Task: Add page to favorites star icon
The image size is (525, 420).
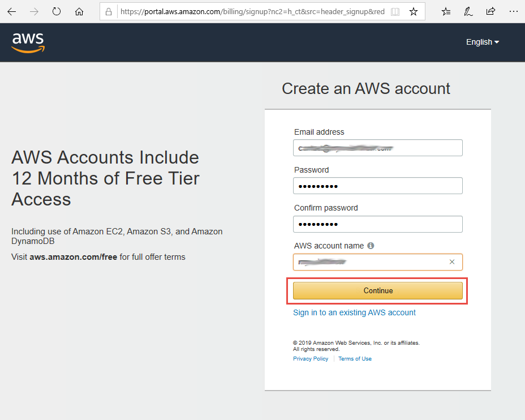Action: coord(414,12)
